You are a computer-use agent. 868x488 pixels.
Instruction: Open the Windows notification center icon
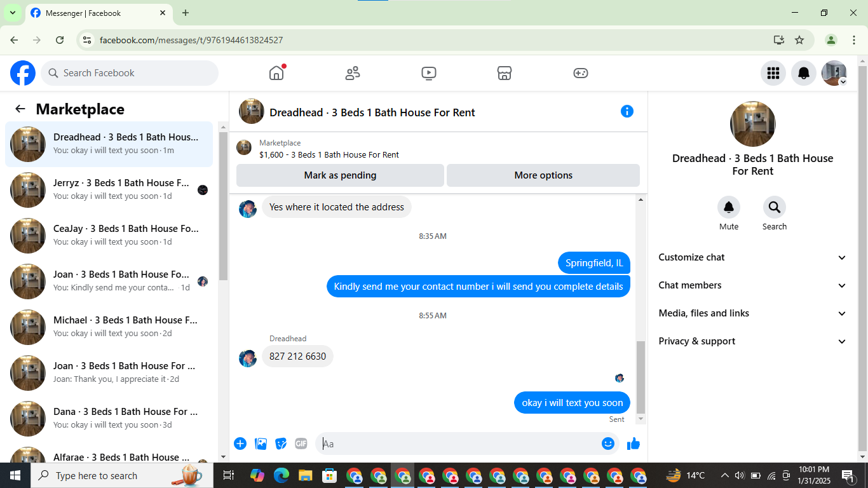coord(849,475)
